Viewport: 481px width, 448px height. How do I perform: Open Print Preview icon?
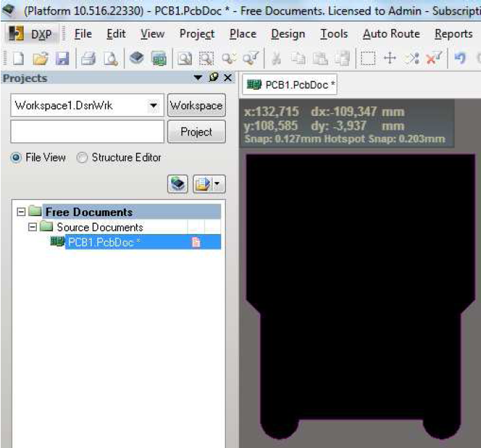111,58
